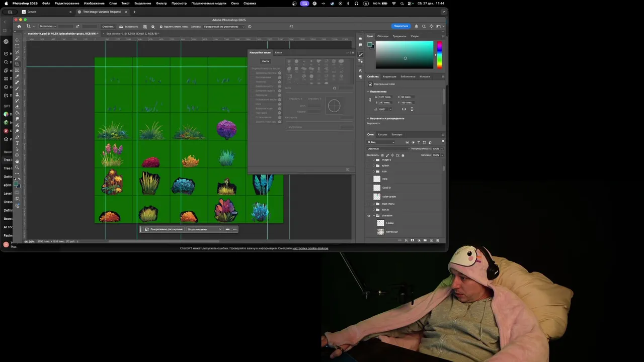The height and width of the screenshot is (362, 644).
Task: Toggle the delete cropped pixels checkbox
Action: click(161, 27)
